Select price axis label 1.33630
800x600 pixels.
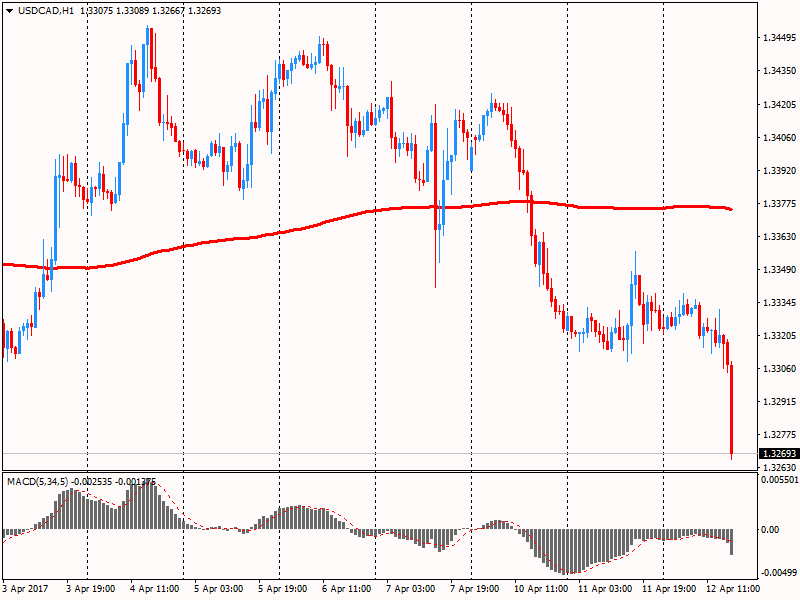pyautogui.click(x=779, y=236)
